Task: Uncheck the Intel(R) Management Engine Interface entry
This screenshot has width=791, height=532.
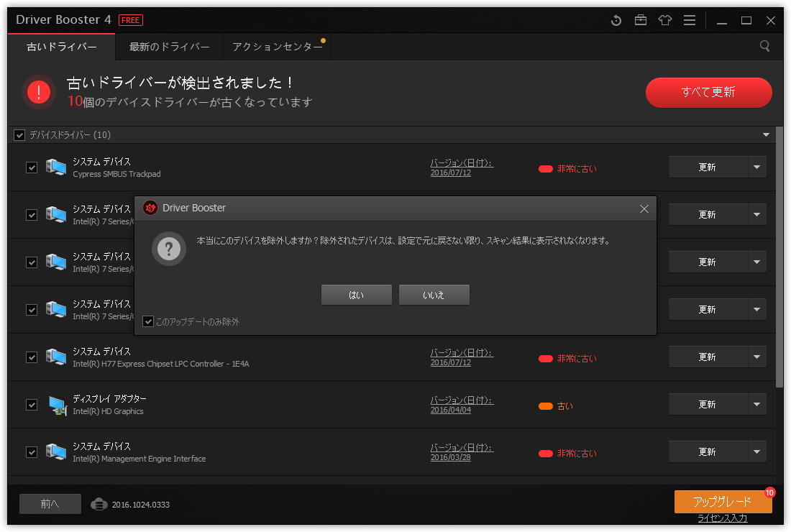Action: [32, 451]
